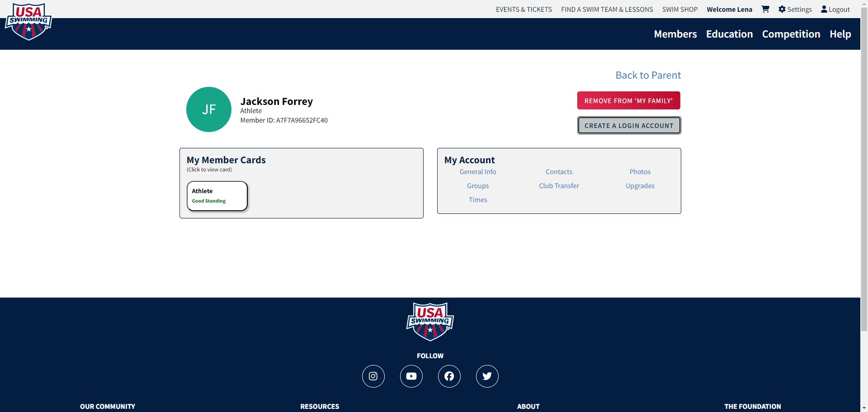
Task: Open the Members menu
Action: point(675,34)
